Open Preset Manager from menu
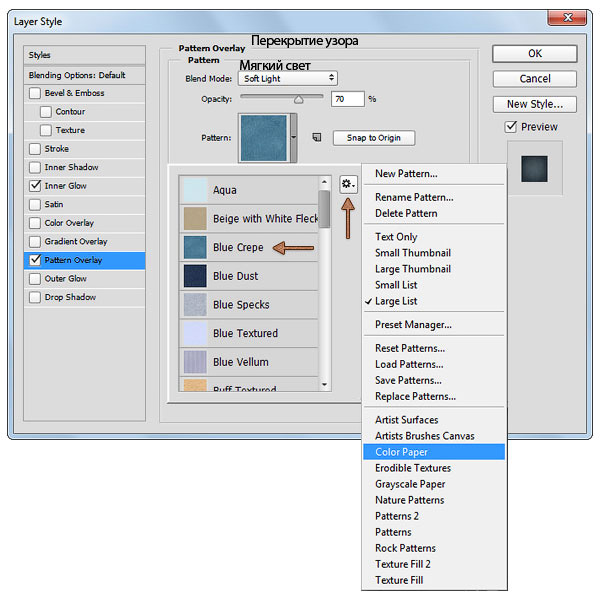The width and height of the screenshot is (600, 600). (413, 325)
